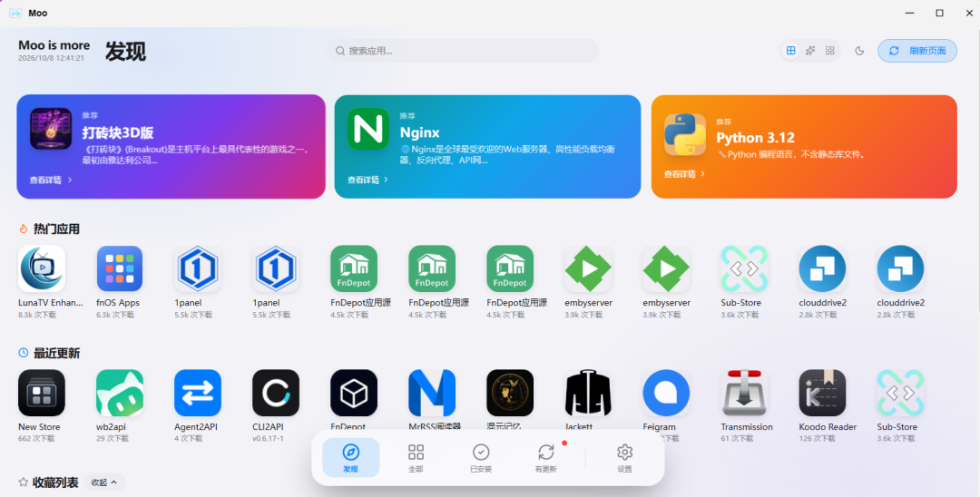Click the Nginx logo in banner
The image size is (980, 497).
coord(368,129)
